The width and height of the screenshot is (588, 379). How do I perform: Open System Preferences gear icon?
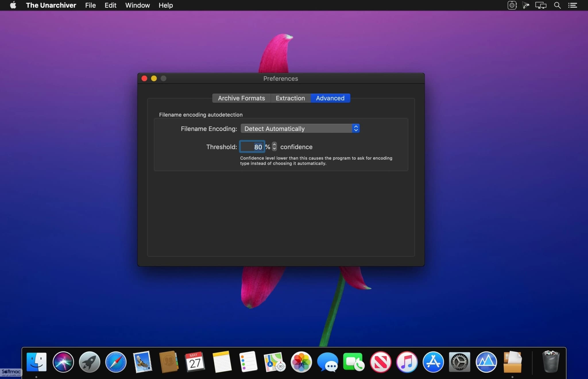coord(460,362)
